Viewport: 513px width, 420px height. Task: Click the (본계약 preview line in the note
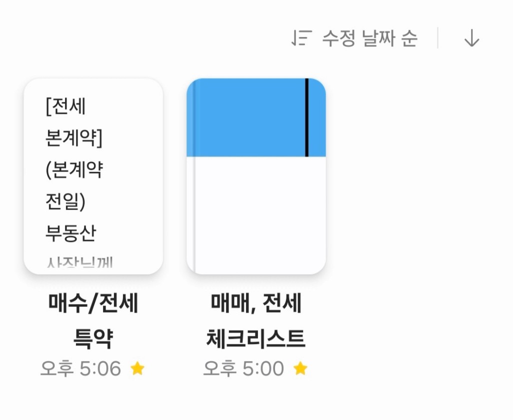(74, 170)
